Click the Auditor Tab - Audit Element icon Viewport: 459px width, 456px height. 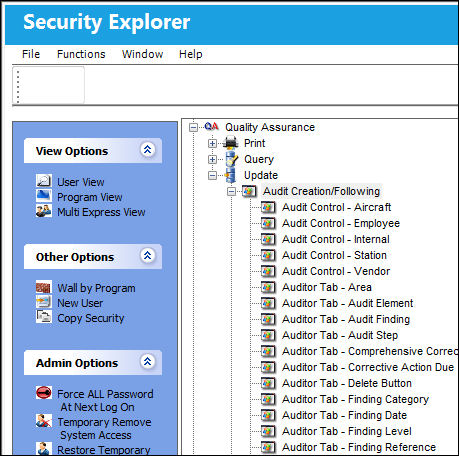click(x=268, y=303)
